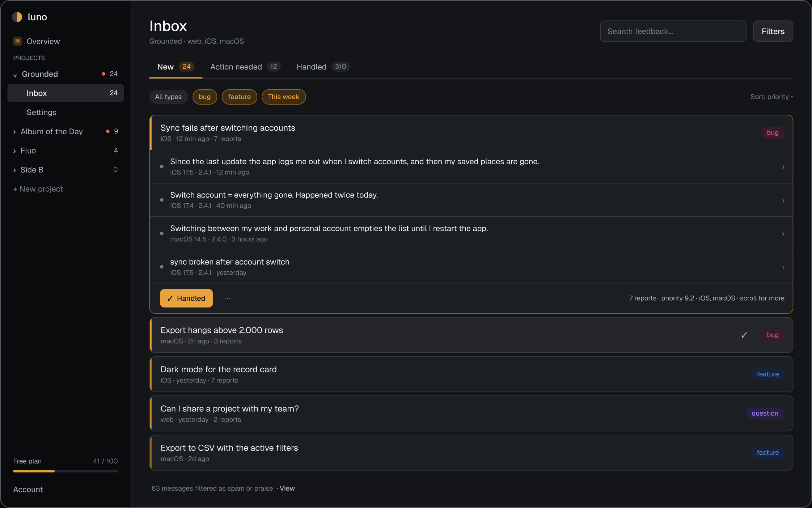Viewport: 812px width, 508px height.
Task: Open 'Export hangs above 2,000 rows' item
Action: coord(471,335)
